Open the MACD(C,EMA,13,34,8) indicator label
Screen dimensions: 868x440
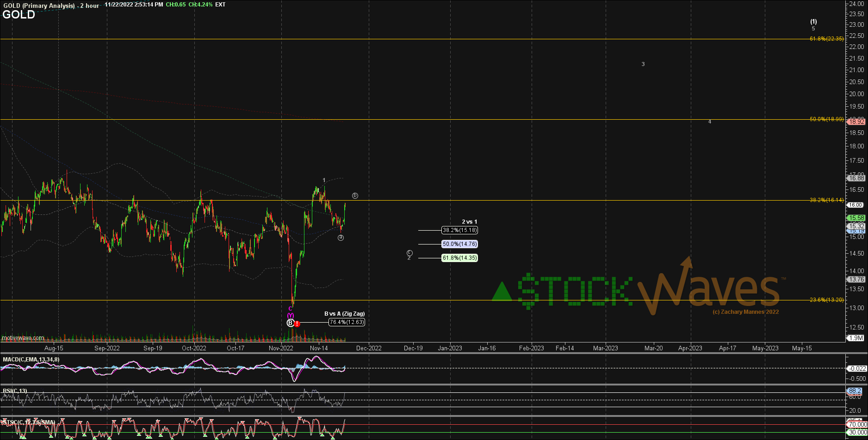31,360
